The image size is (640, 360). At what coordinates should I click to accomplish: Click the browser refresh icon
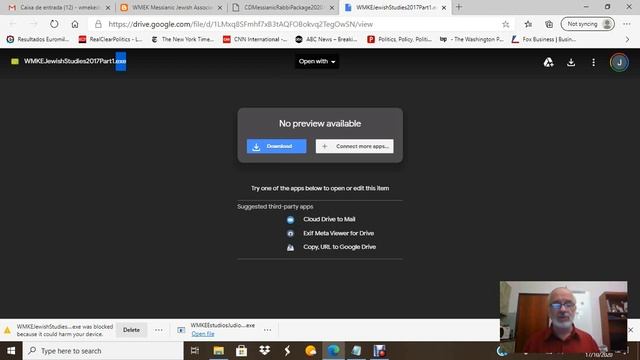pos(54,24)
